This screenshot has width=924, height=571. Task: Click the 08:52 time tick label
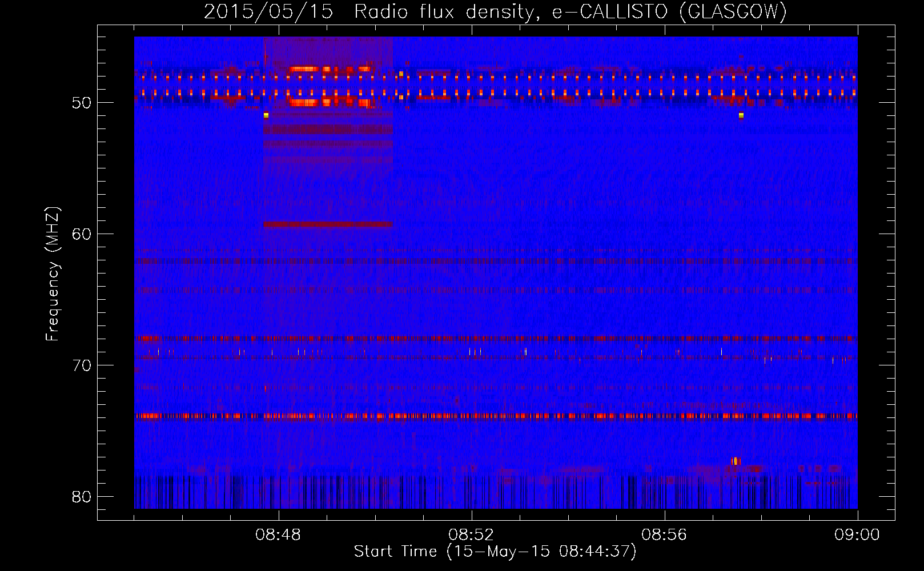click(x=471, y=535)
